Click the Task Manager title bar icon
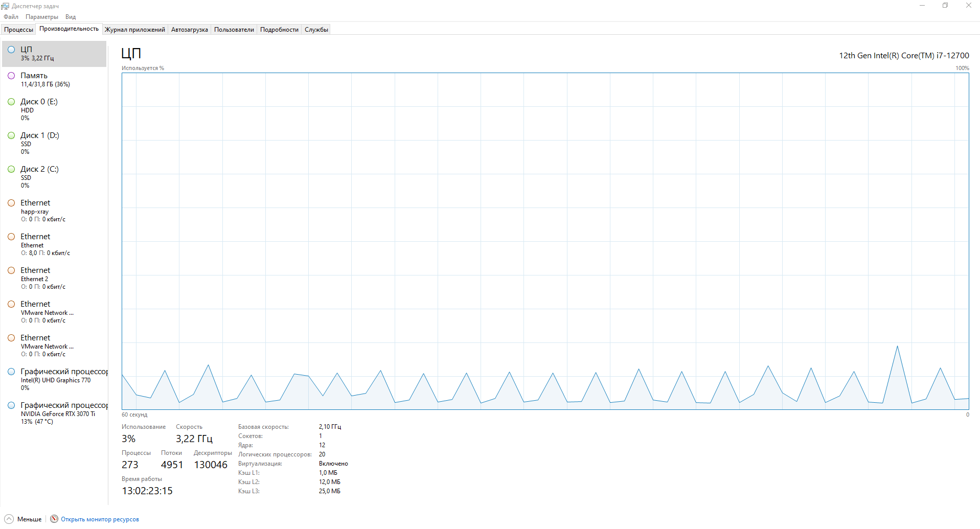This screenshot has width=980, height=529. tap(5, 6)
